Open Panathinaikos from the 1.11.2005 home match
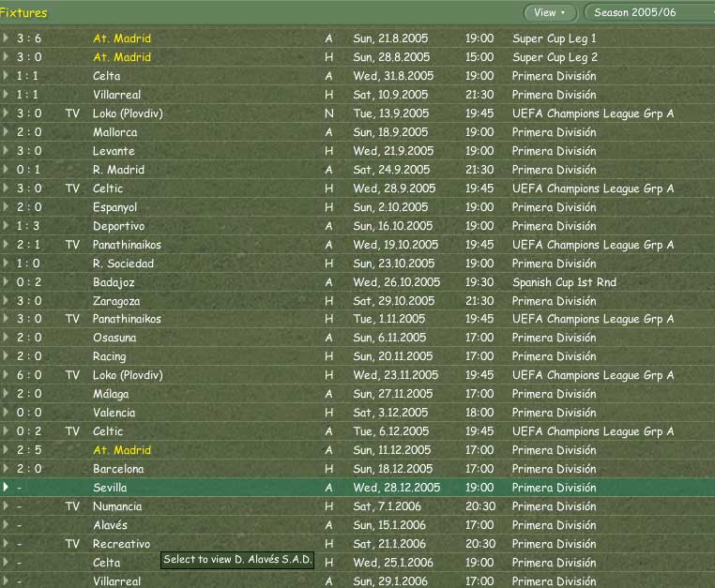This screenshot has width=715, height=588. pos(127,319)
